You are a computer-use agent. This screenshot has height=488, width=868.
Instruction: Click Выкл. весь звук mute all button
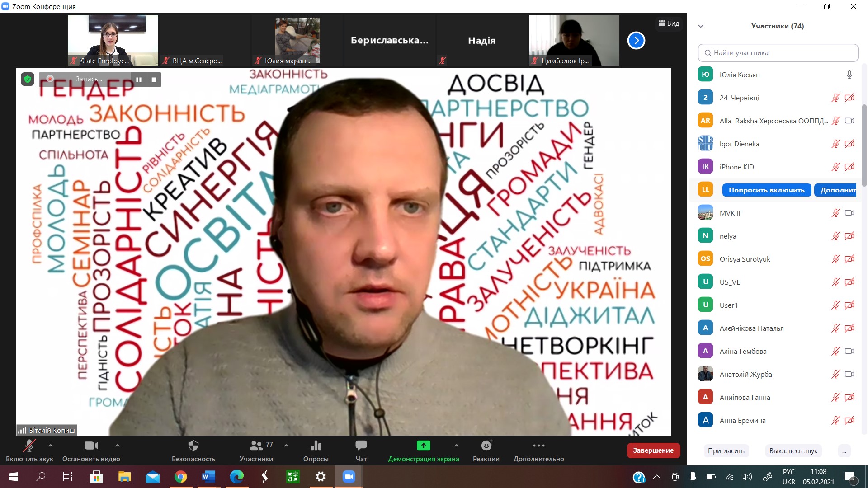[793, 451]
